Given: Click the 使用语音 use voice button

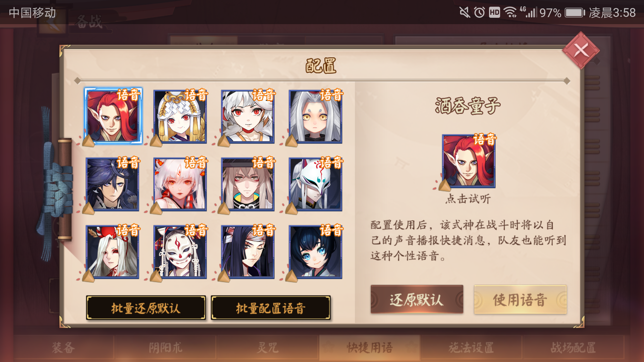Looking at the screenshot, I should [520, 299].
